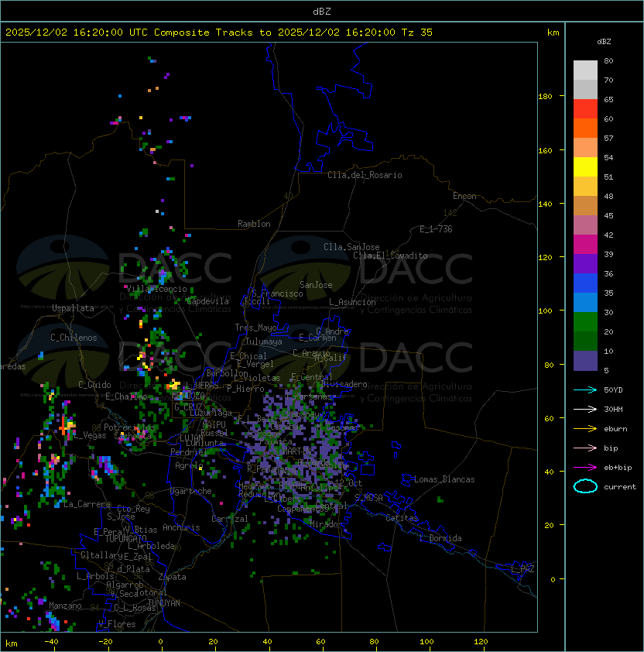
Task: Click the 'Catitas' map label
Action: coord(402,518)
